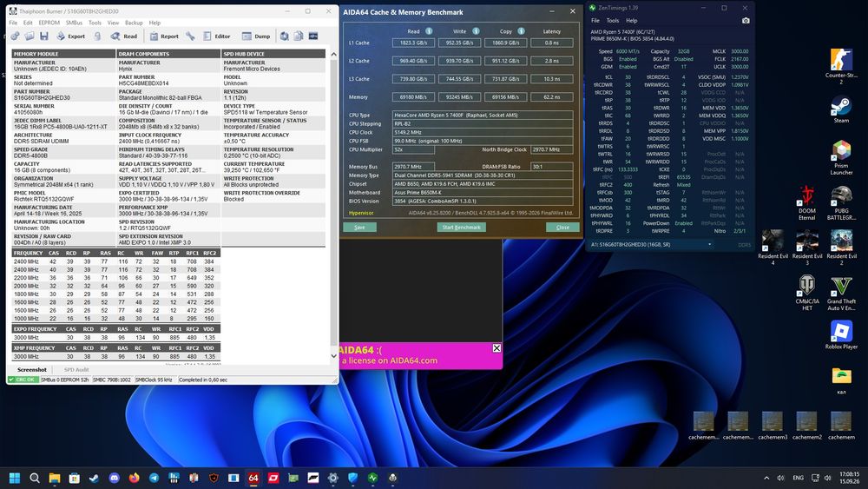Click the copy documents icon in Thaiphoon toolbar
Viewport: 868px width, 489px height.
[299, 36]
